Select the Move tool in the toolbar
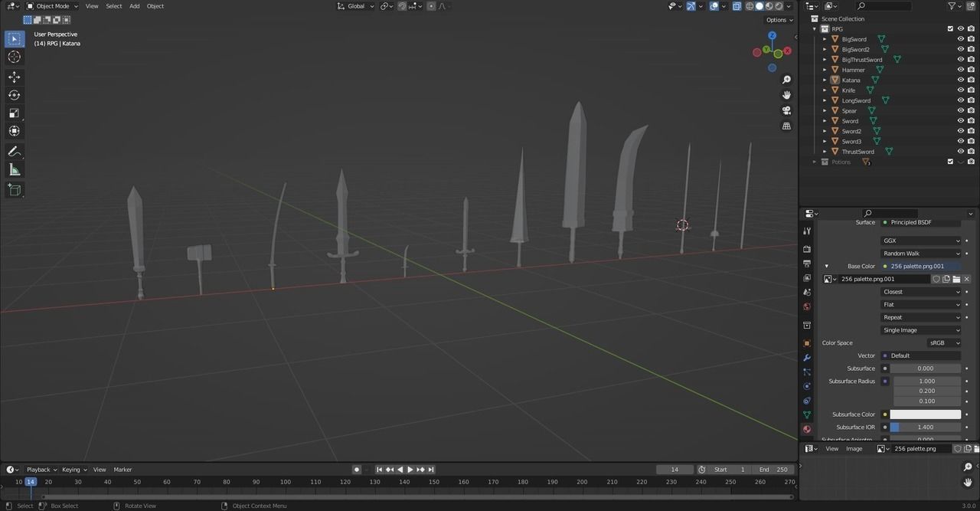The width and height of the screenshot is (980, 511). pos(14,77)
